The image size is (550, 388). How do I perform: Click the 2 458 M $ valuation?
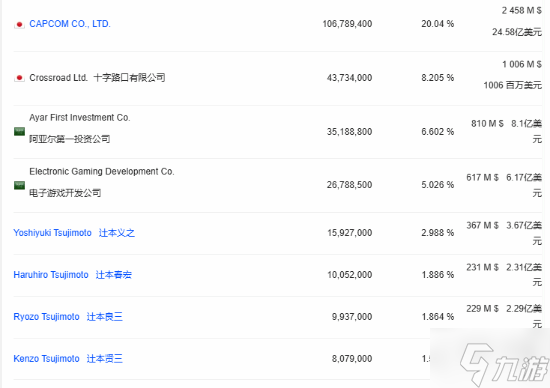[x=522, y=11]
